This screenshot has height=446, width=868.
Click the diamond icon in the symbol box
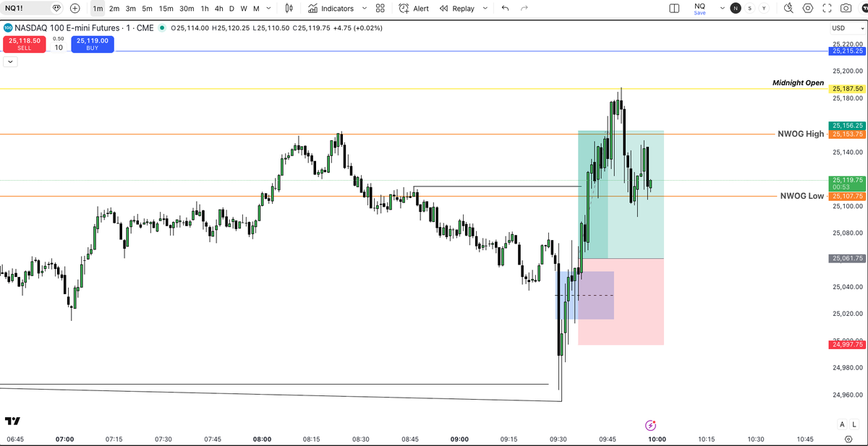click(x=56, y=9)
